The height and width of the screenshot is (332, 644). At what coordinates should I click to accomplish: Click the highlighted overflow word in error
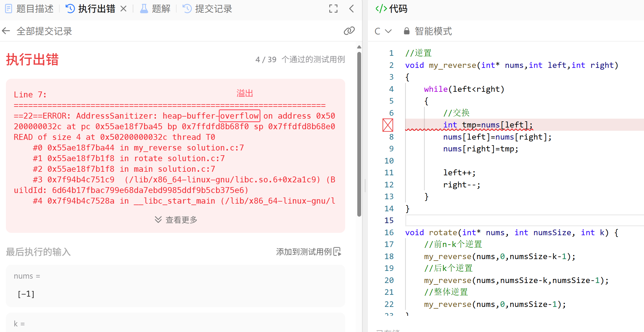coord(239,116)
